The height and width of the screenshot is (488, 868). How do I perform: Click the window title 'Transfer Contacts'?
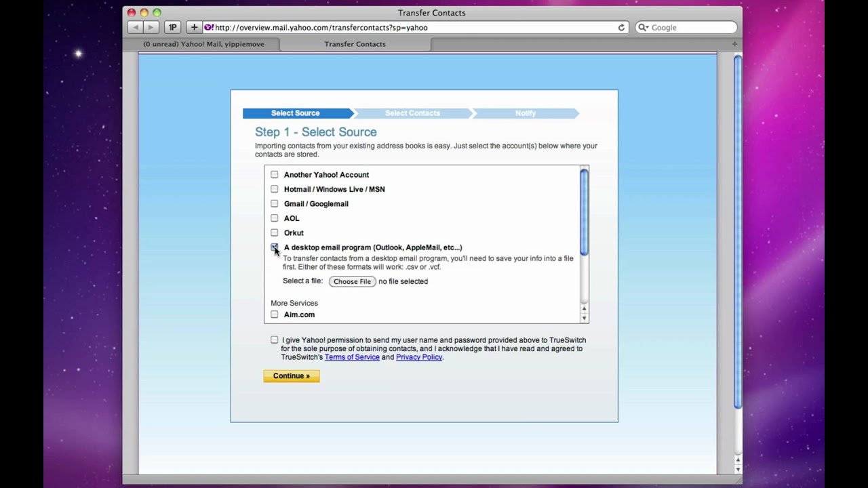tap(432, 13)
